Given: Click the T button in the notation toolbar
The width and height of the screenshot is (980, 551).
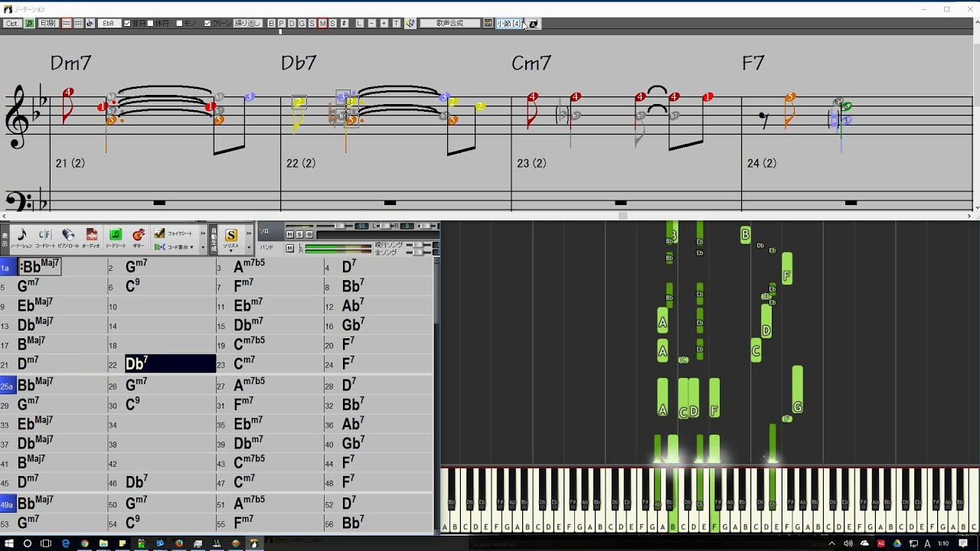Looking at the screenshot, I should 396,24.
